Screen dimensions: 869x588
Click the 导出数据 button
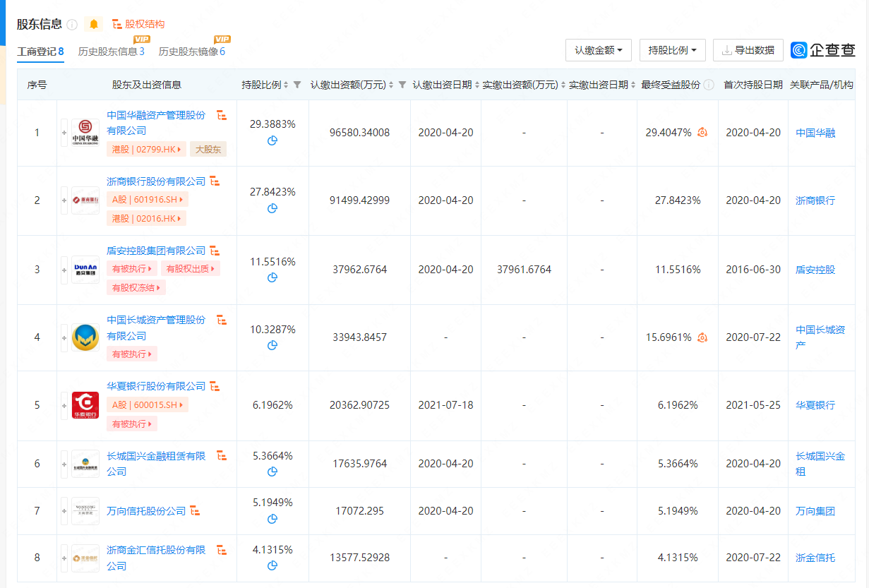point(748,50)
